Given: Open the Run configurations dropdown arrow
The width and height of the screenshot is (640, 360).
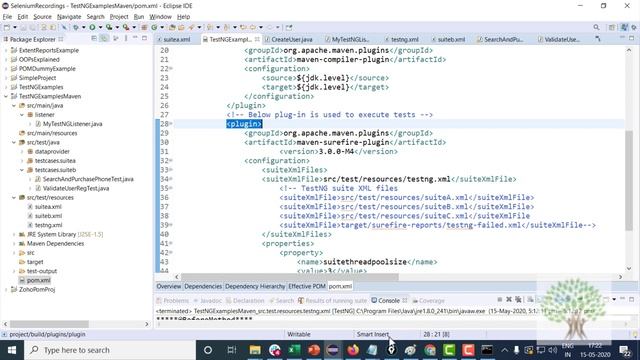Looking at the screenshot, I should (100, 27).
